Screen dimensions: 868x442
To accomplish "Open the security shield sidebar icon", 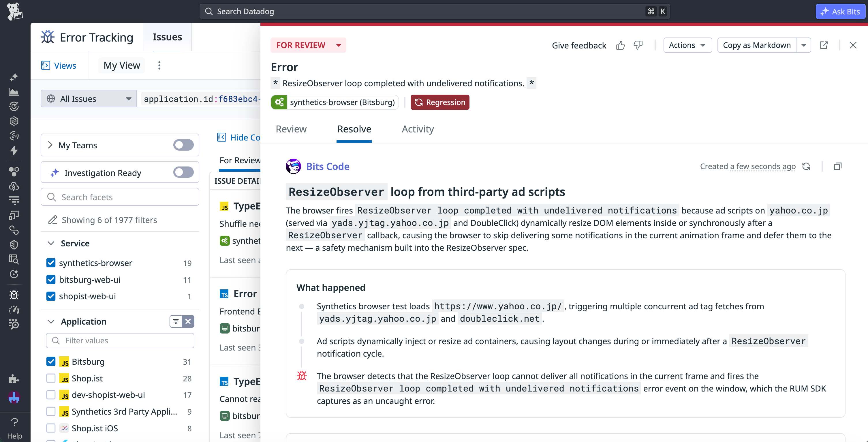I will 14,245.
